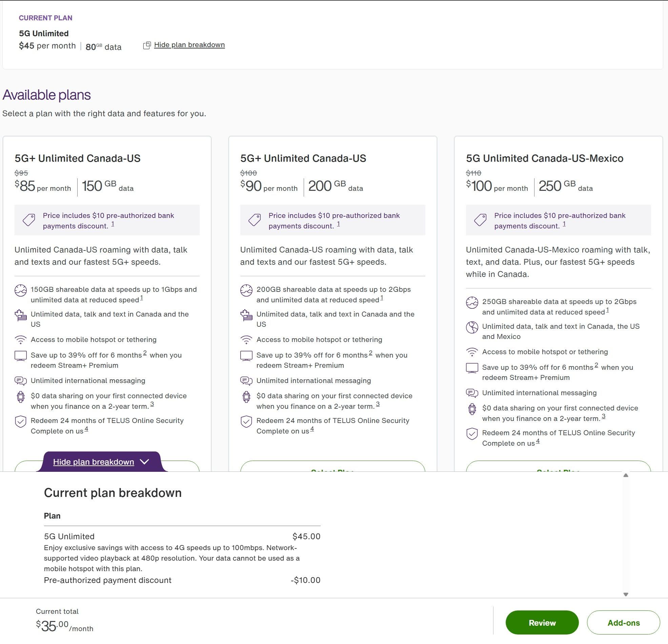Image resolution: width=668 pixels, height=644 pixels.
Task: Click smartwatch icon in 200GB plan
Action: coord(246,397)
